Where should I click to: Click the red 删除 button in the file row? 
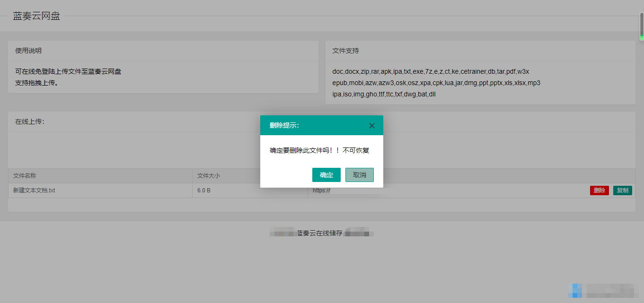click(x=600, y=190)
